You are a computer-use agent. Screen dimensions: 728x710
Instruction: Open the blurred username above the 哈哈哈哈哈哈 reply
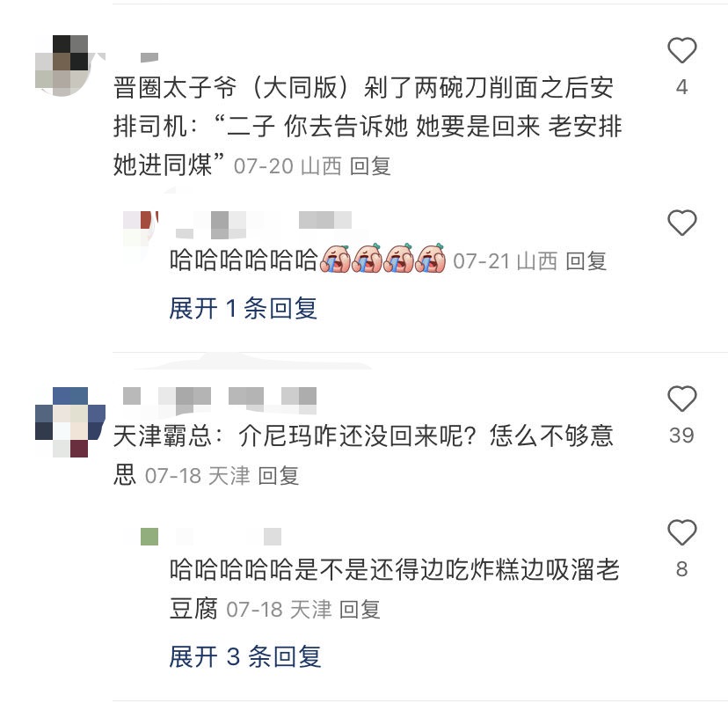coord(263,223)
